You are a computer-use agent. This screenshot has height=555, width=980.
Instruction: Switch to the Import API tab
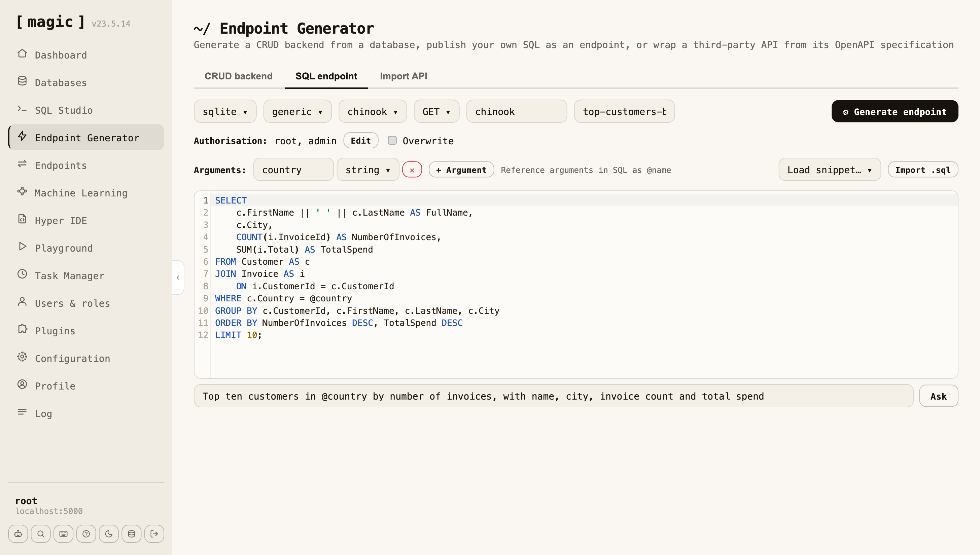(404, 76)
